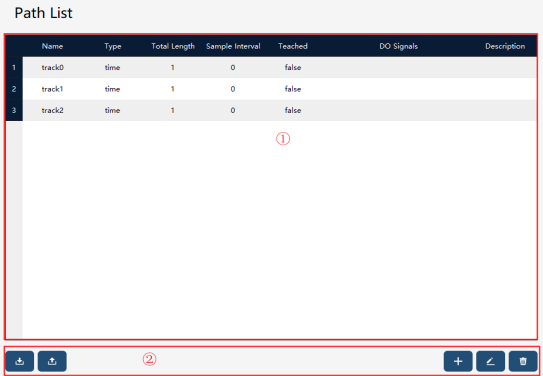
Task: Click Sample Interval value of track1
Action: coord(233,89)
